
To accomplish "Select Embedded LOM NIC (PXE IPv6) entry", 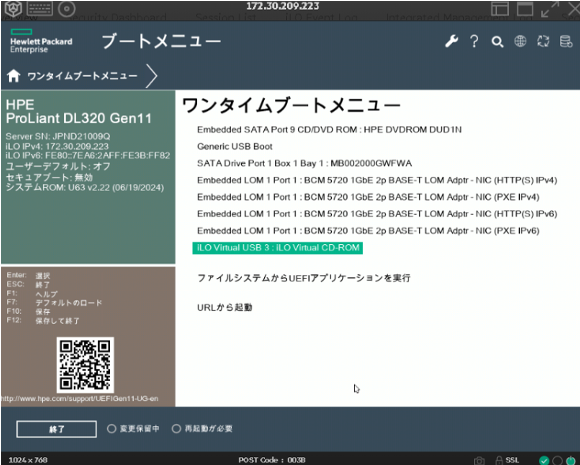I will click(368, 230).
